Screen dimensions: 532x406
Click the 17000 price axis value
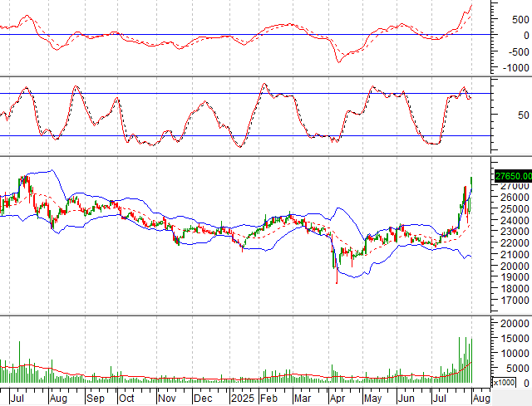pos(515,301)
